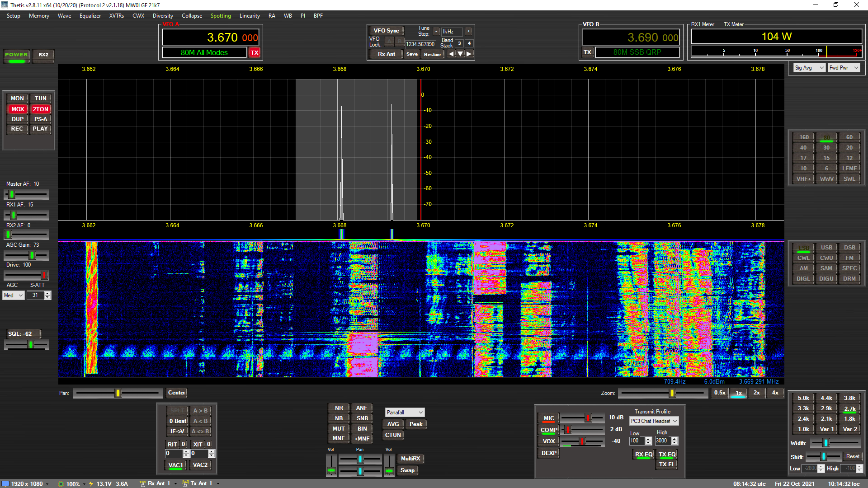Toggle VFO Lock A
The width and height of the screenshot is (868, 488).
pos(389,42)
